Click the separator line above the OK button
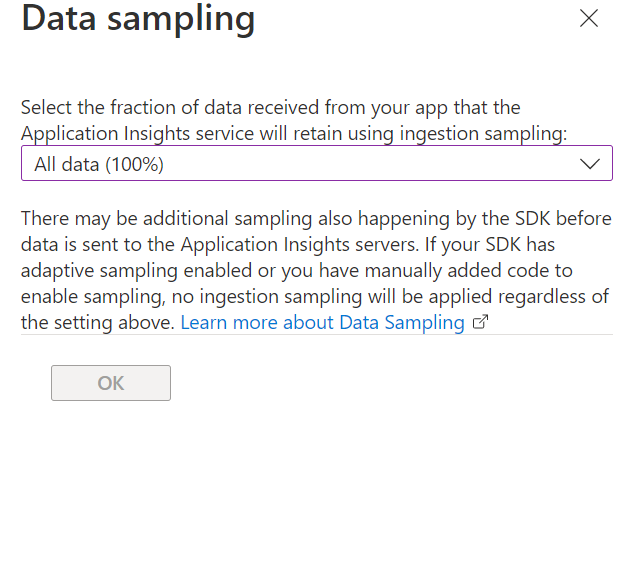643x573 pixels. pos(316,334)
